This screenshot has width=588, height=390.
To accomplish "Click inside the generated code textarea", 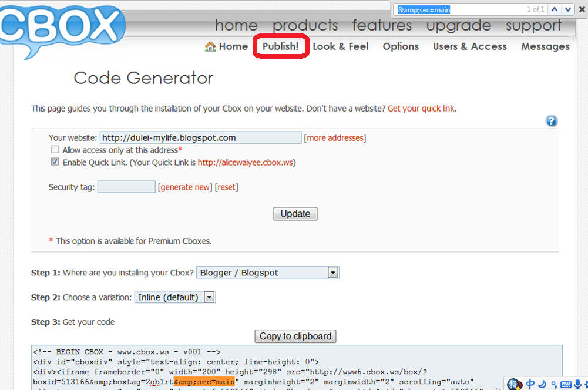I will coord(296,368).
